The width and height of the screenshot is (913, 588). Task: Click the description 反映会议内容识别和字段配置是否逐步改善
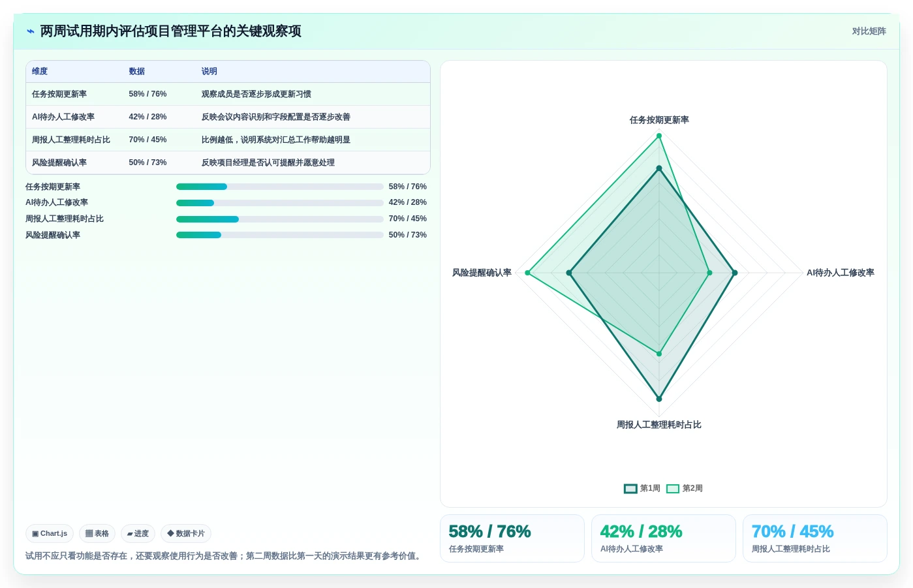(x=276, y=117)
